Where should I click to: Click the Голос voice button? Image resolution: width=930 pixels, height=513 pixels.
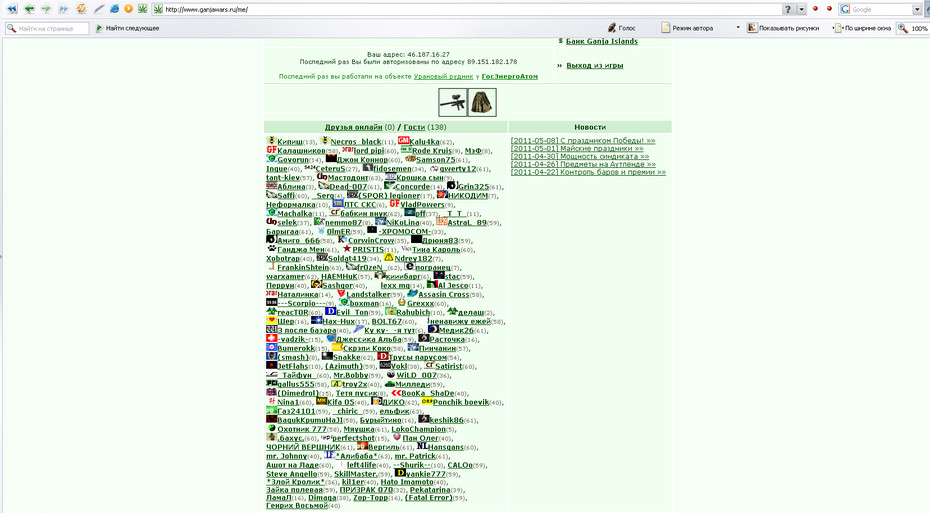[621, 28]
